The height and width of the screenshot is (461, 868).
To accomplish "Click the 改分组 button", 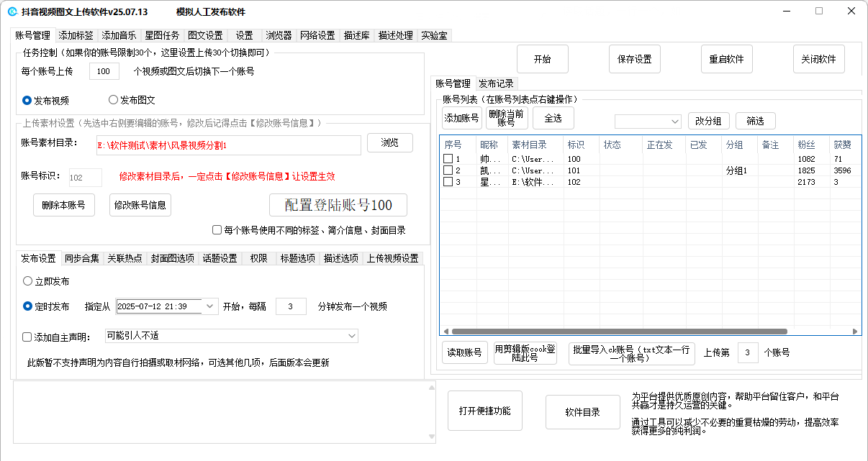I will coord(709,121).
